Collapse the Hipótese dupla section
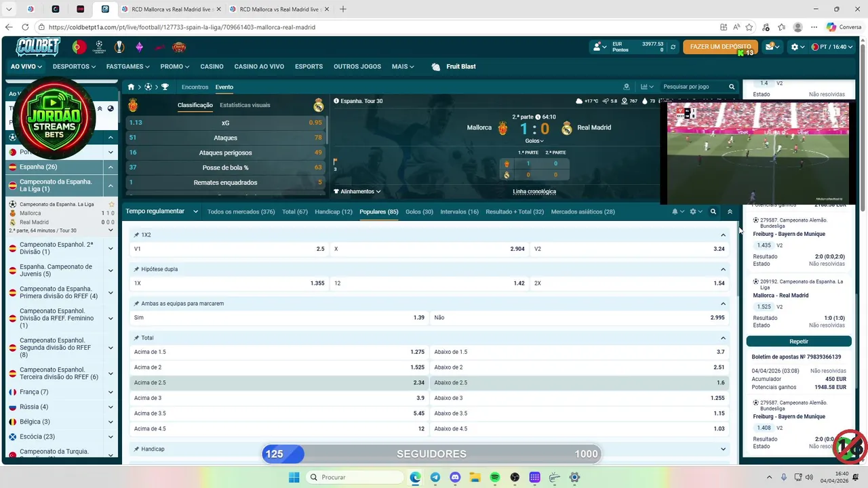Viewport: 868px width, 488px height. (x=723, y=269)
